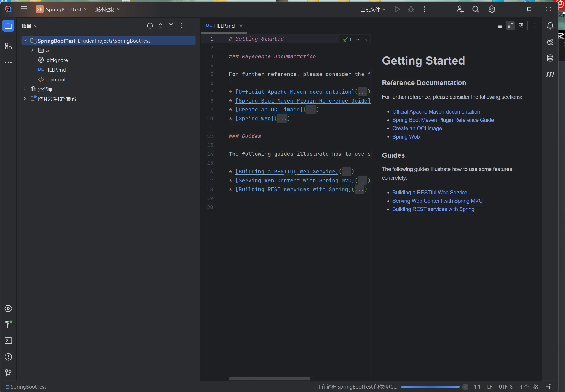565x392 pixels.
Task: Click the Spring Boot Maven Plugin Reference Guide link
Action: click(443, 120)
